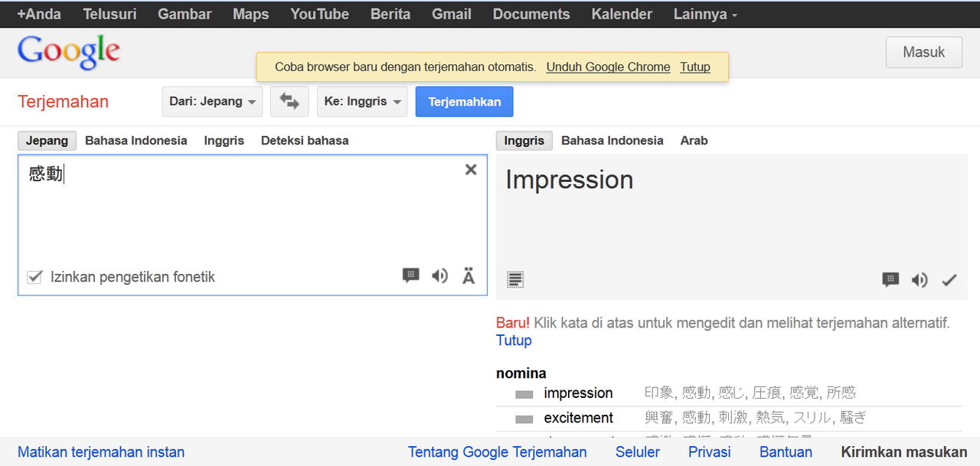Toggle Izinkan pengetikan fonetik checkbox
This screenshot has width=980, height=466.
(x=34, y=277)
